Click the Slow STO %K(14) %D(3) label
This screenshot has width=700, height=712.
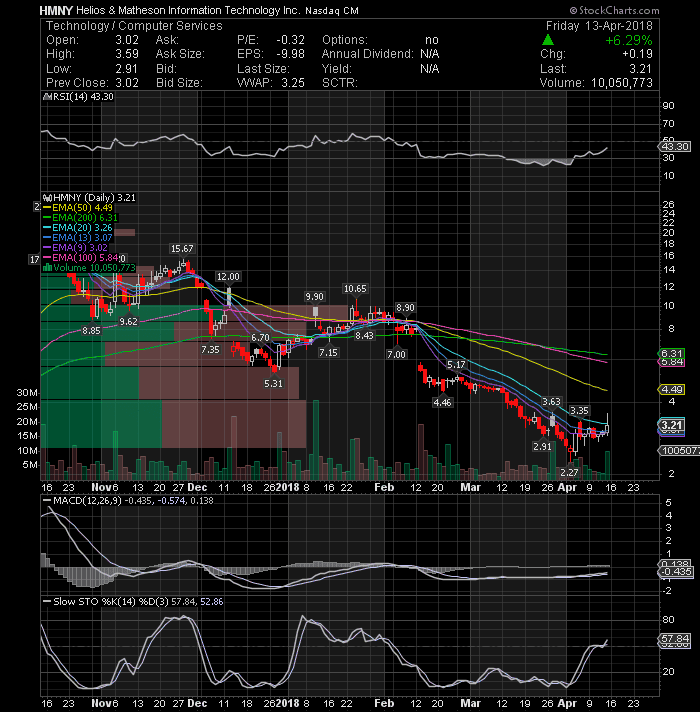click(111, 602)
